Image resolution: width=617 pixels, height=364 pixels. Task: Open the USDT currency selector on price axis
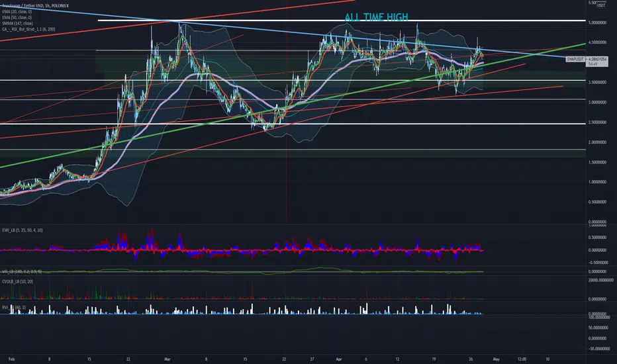coord(601,5)
